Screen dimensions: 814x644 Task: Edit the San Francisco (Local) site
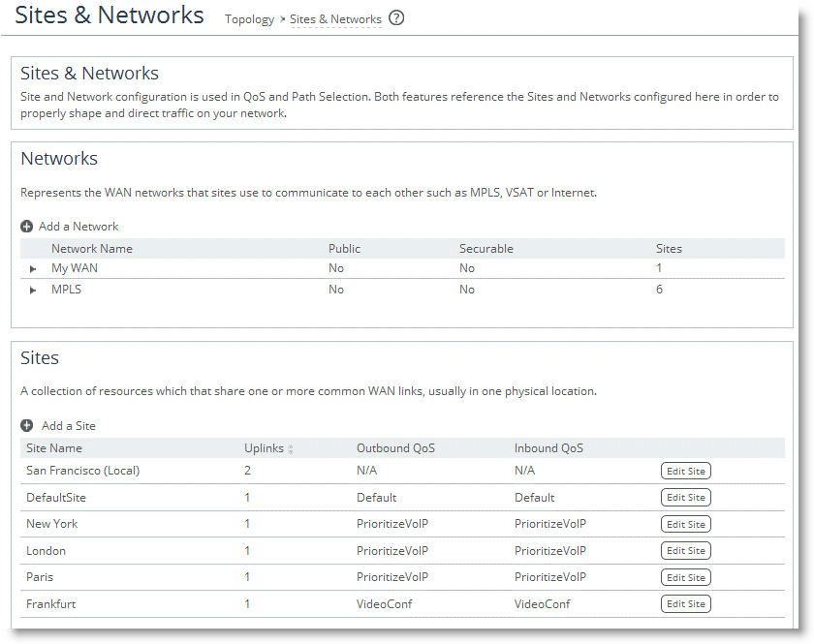tap(685, 472)
